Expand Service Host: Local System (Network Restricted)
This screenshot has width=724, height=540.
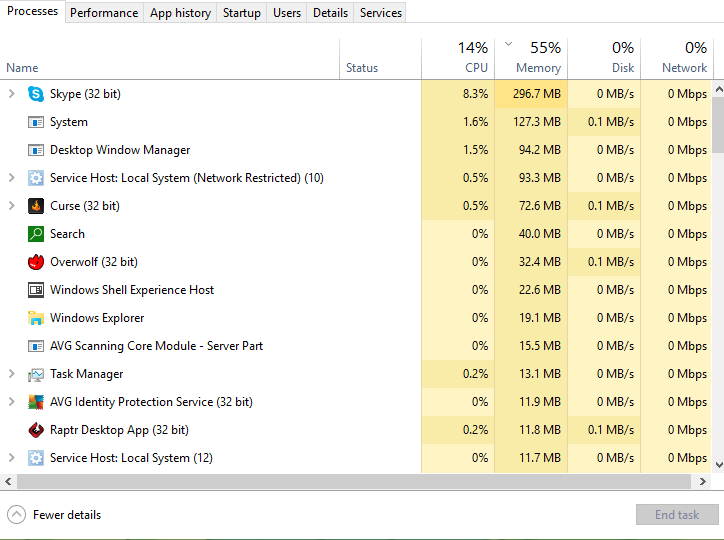12,178
